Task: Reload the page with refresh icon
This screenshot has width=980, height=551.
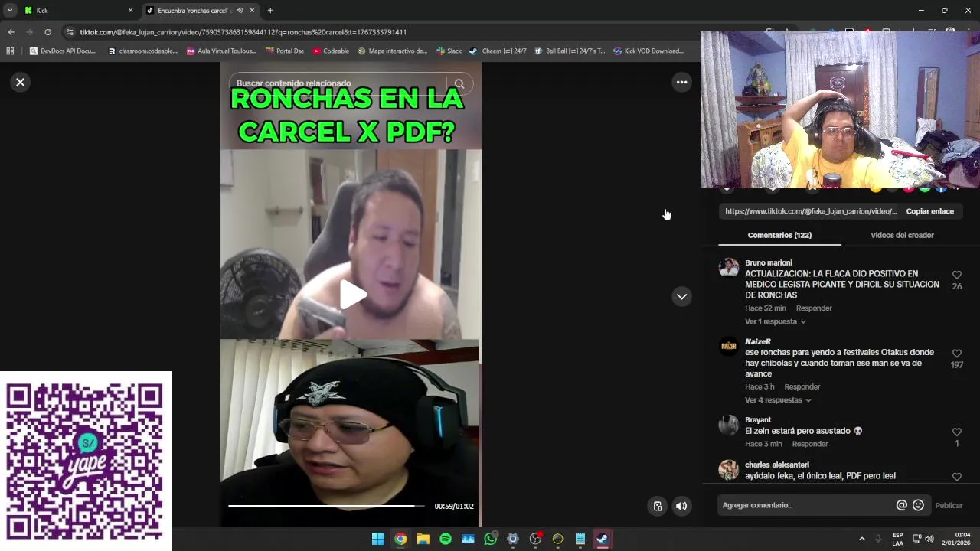Action: pyautogui.click(x=47, y=32)
